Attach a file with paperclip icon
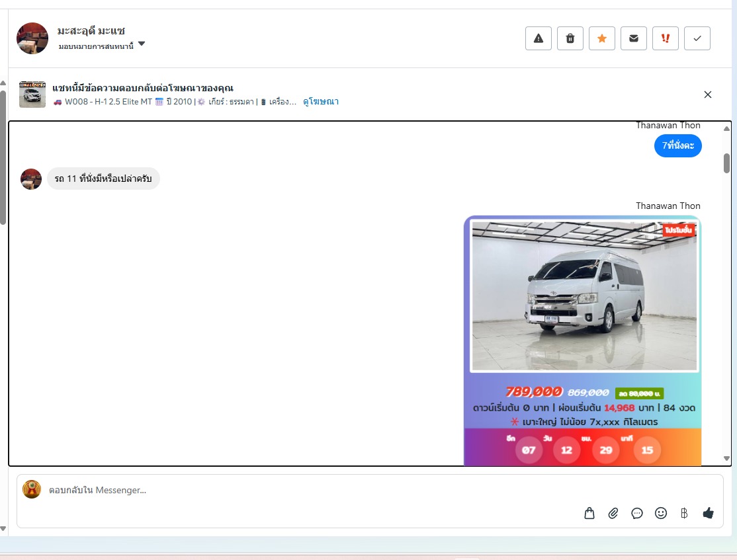 [613, 513]
